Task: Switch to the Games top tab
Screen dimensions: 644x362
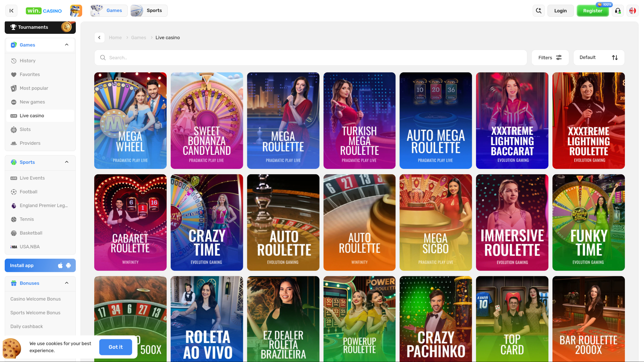Action: [x=109, y=11]
